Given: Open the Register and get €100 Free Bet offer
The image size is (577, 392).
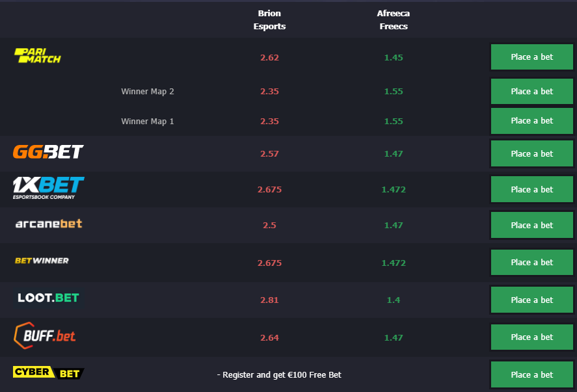Looking at the screenshot, I should coord(279,374).
